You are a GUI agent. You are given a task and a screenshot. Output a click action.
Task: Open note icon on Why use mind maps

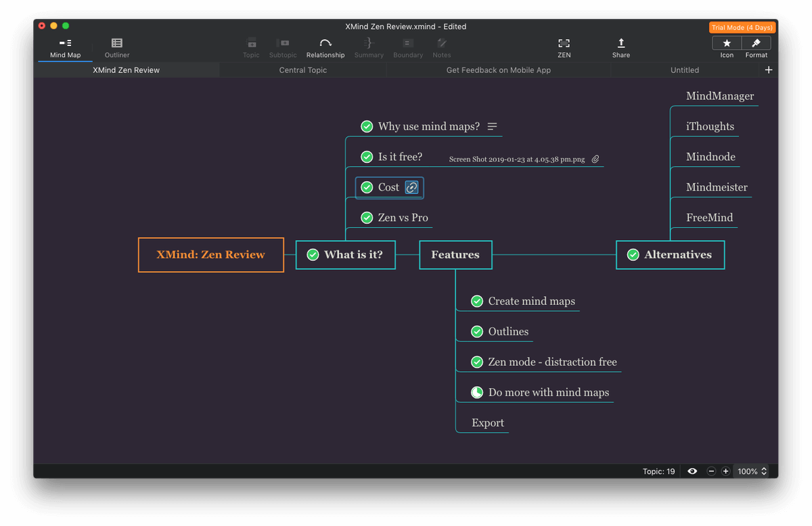493,126
